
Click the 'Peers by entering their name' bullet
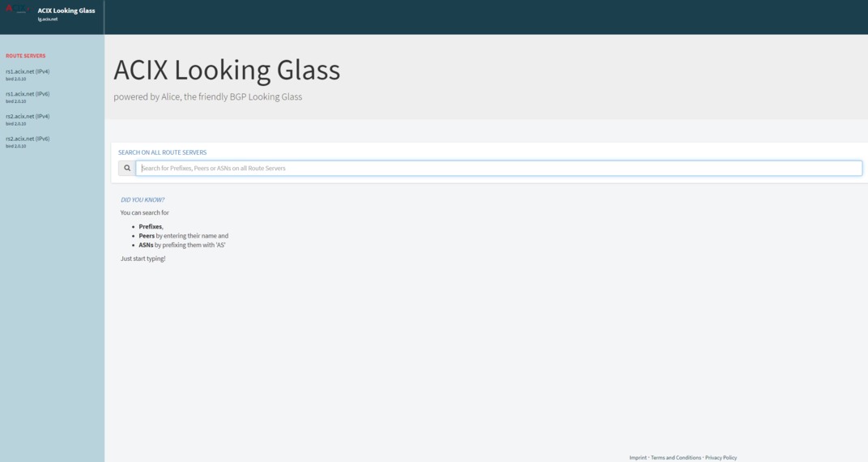tap(183, 236)
